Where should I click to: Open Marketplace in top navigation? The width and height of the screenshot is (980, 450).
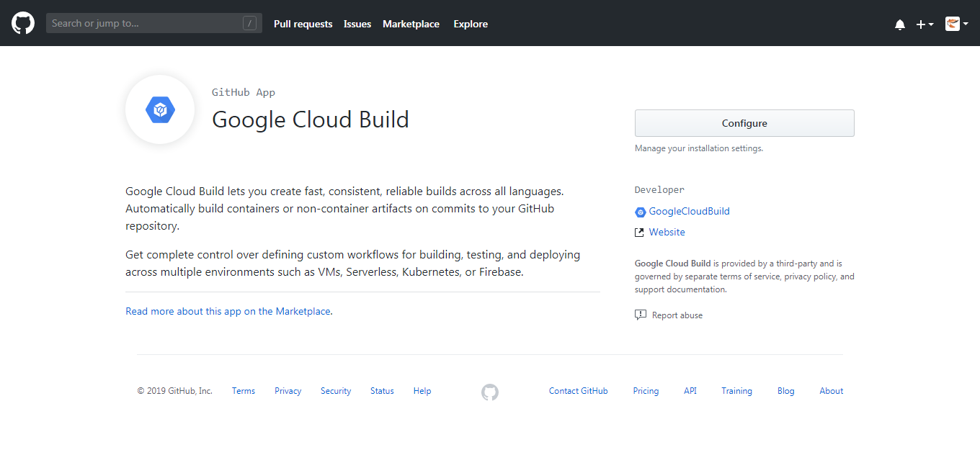pyautogui.click(x=411, y=24)
